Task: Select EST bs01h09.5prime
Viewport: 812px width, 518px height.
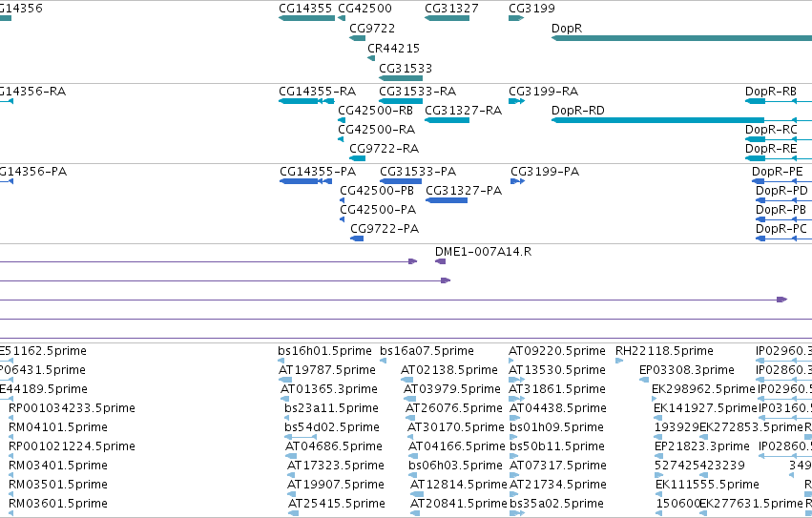Action: 513,437
